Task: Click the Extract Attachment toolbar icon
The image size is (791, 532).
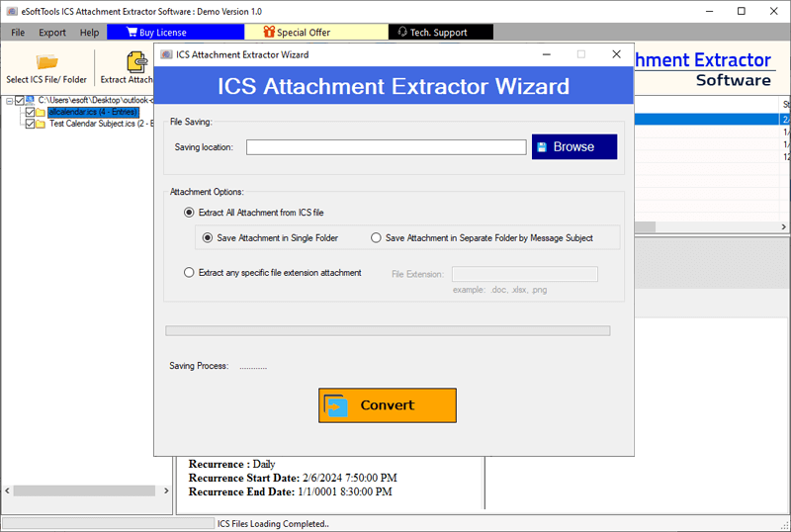Action: (x=136, y=62)
